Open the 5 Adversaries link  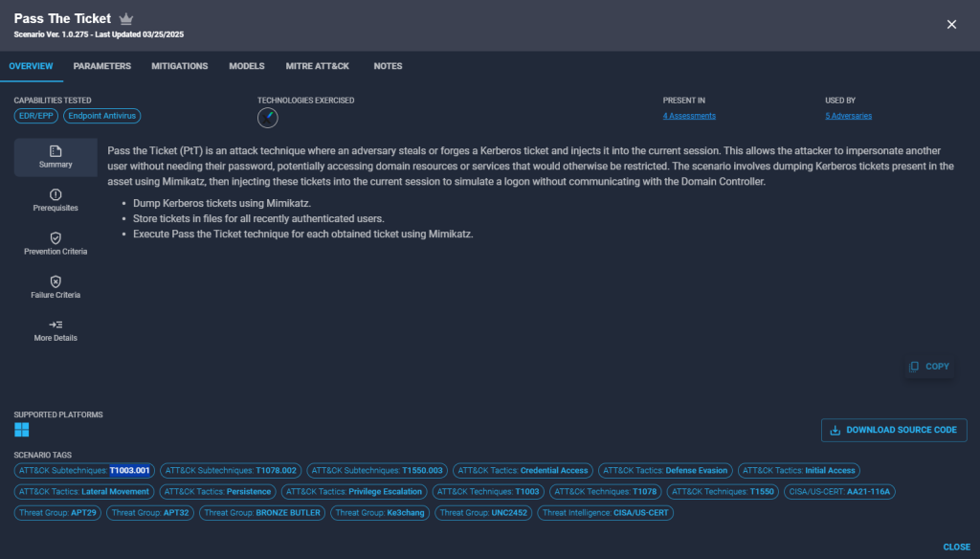(848, 116)
